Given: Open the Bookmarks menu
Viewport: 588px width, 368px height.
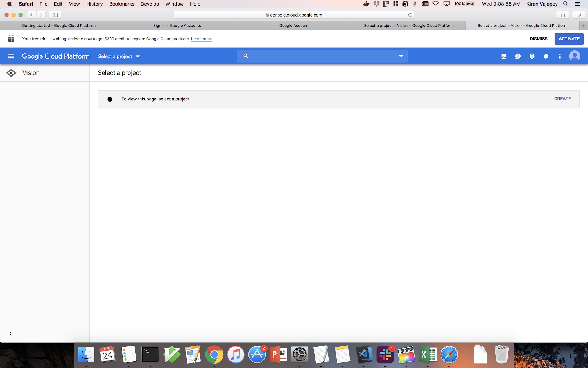Looking at the screenshot, I should pos(122,4).
